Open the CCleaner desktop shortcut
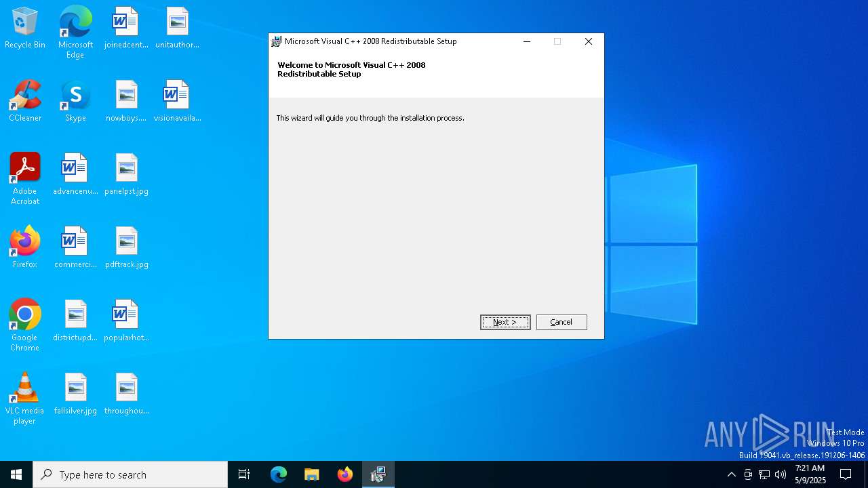868x488 pixels. point(25,101)
